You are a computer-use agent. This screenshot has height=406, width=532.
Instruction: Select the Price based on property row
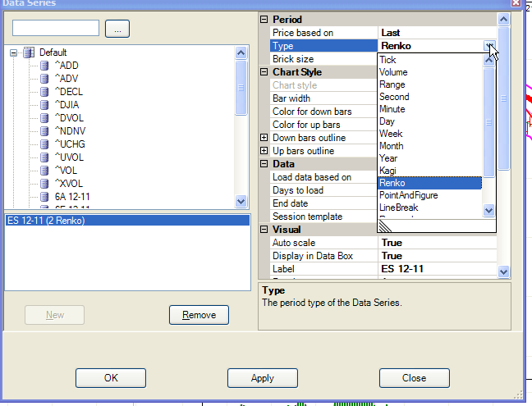(x=383, y=33)
